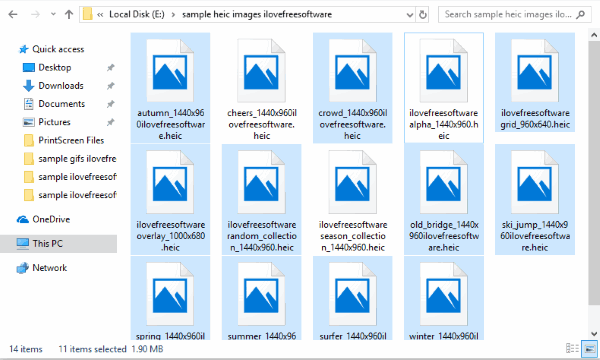
Task: Refresh the current folder view
Action: coord(423,15)
